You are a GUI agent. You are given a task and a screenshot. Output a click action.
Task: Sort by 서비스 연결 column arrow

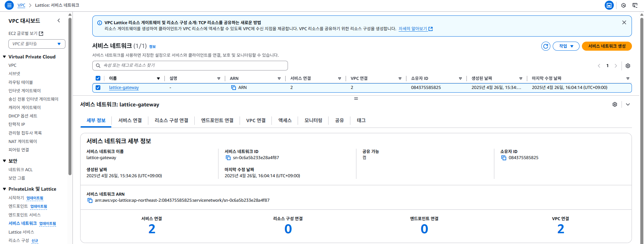[340, 79]
